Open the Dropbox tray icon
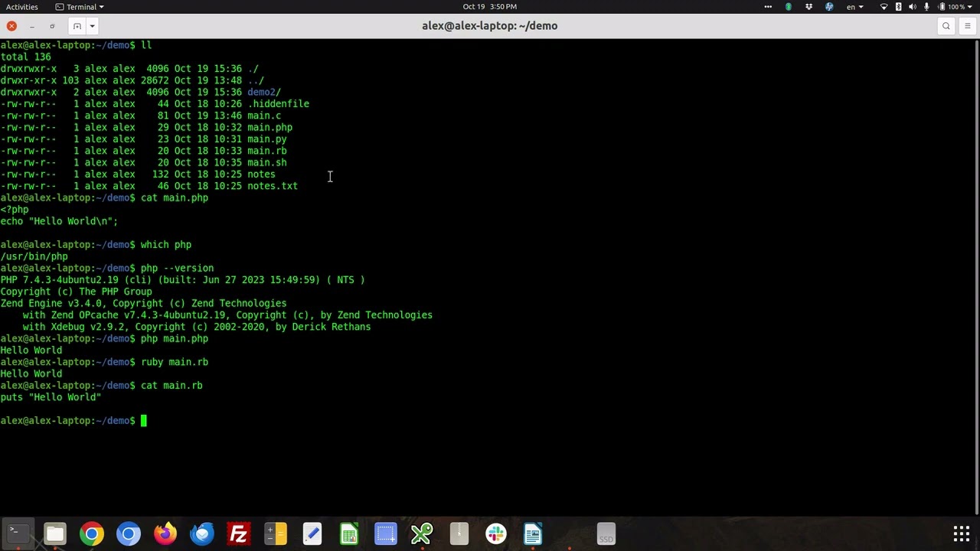Viewport: 980px width, 551px height. pyautogui.click(x=808, y=7)
